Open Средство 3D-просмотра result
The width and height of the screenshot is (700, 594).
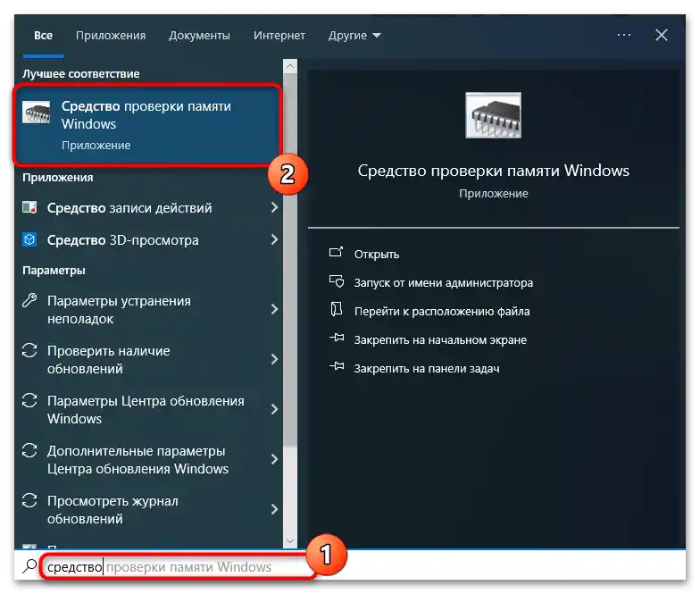click(x=123, y=239)
